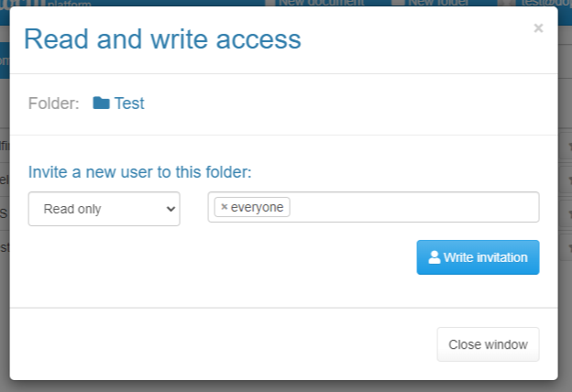This screenshot has width=572, height=392.
Task: Click the user avatar icon in header
Action: click(507, 3)
